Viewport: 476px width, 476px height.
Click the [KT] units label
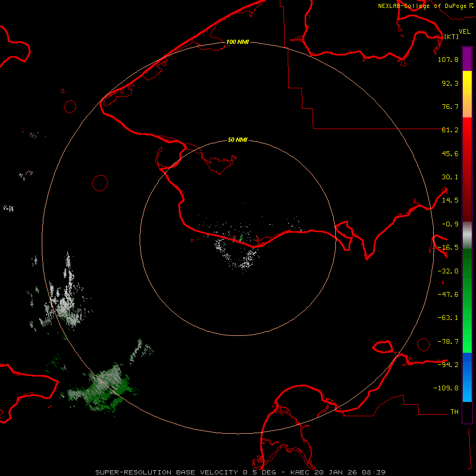[x=451, y=36]
